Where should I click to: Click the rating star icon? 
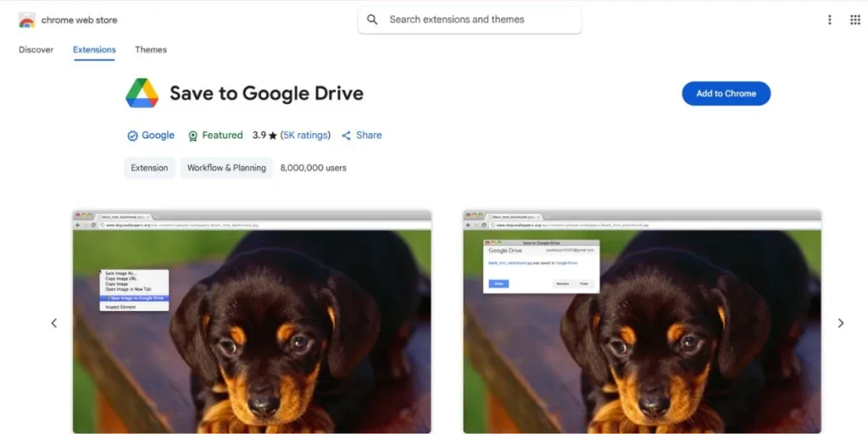point(272,136)
